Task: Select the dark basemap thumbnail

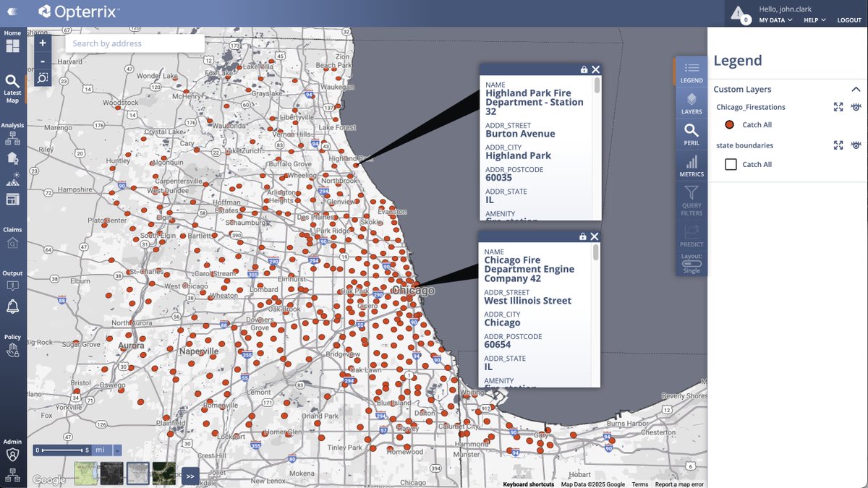Action: pos(111,473)
